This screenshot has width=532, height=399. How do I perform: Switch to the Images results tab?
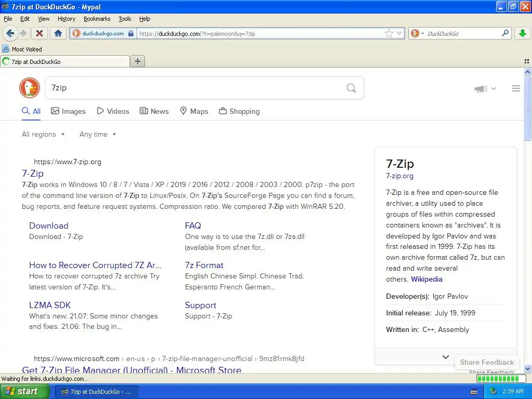pos(68,111)
